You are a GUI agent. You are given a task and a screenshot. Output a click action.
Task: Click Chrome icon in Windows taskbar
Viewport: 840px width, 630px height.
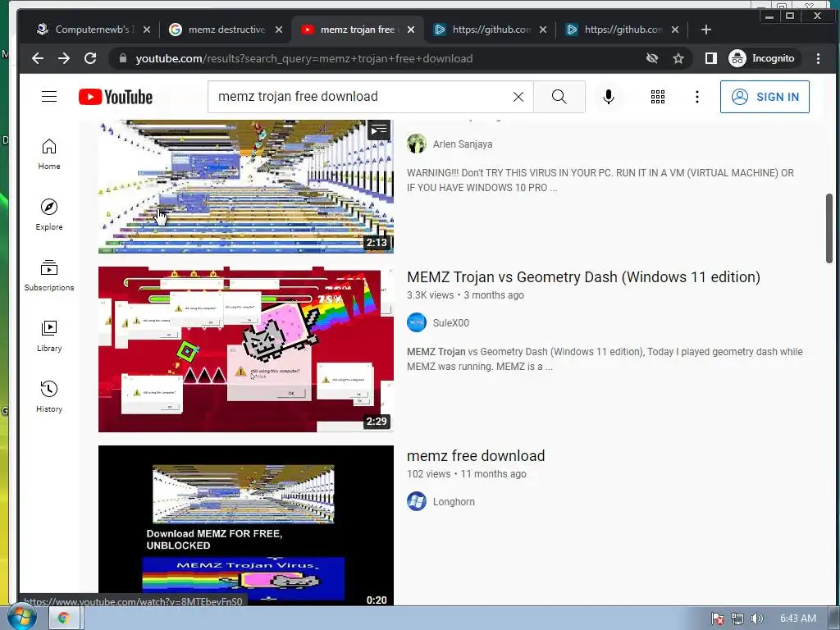point(64,619)
